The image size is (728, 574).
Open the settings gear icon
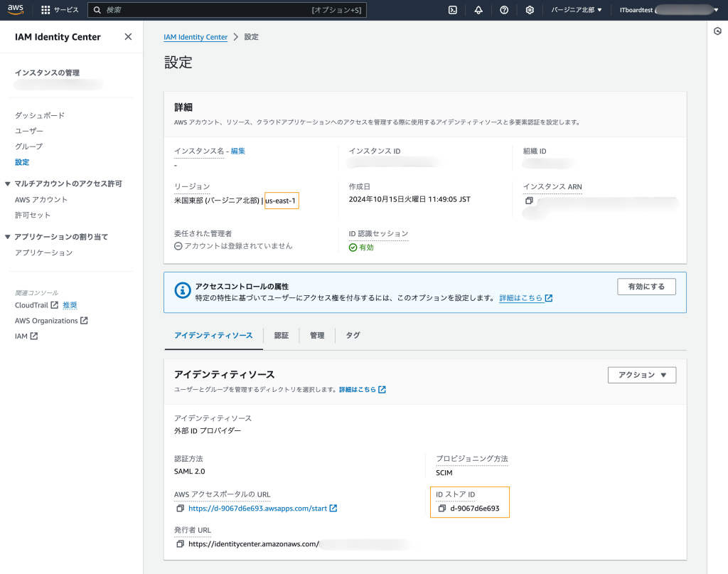click(x=530, y=10)
